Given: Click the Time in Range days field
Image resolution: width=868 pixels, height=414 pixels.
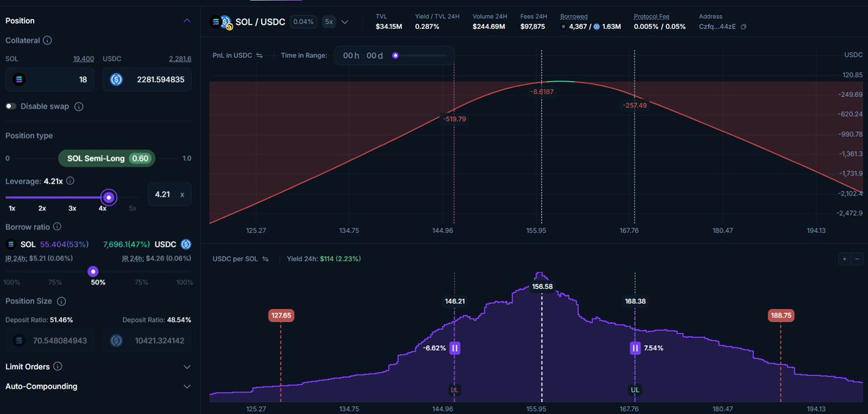Looking at the screenshot, I should click(375, 56).
